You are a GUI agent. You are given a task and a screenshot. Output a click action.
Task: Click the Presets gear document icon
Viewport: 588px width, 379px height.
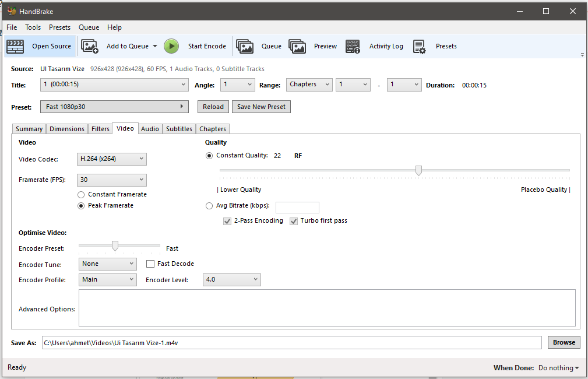419,47
